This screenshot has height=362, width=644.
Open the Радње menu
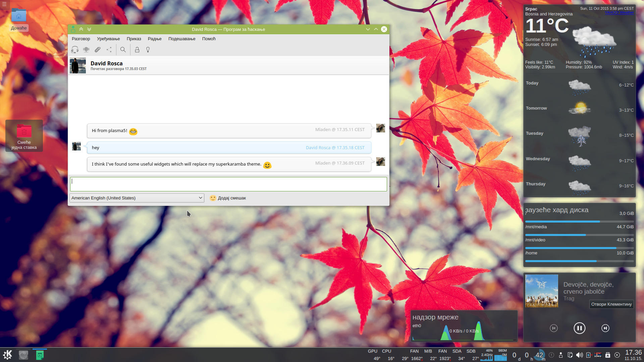(155, 39)
